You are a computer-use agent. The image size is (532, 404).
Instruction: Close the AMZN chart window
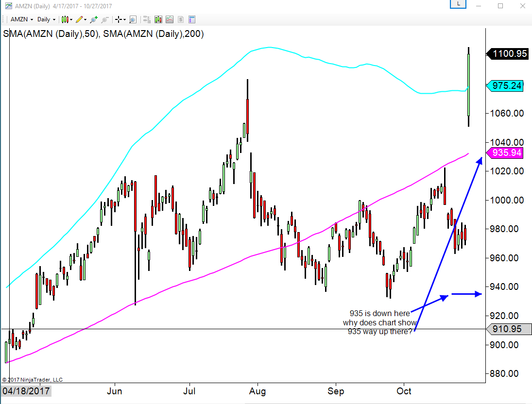pyautogui.click(x=523, y=6)
